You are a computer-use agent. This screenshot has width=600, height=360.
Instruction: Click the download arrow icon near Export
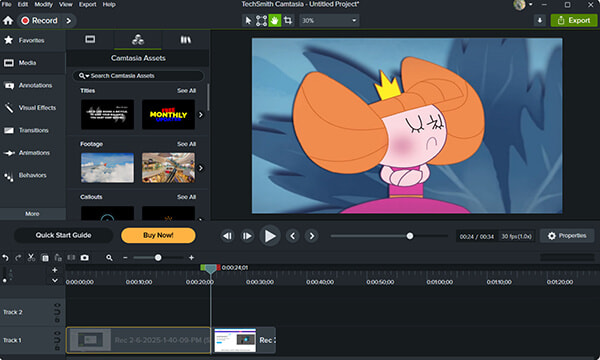(x=540, y=21)
